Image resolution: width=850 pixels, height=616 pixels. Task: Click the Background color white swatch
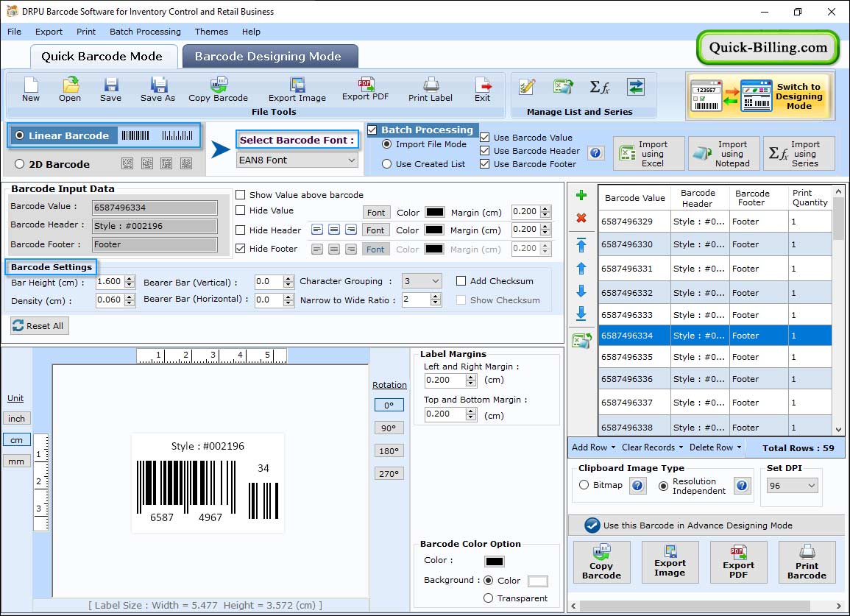click(537, 581)
